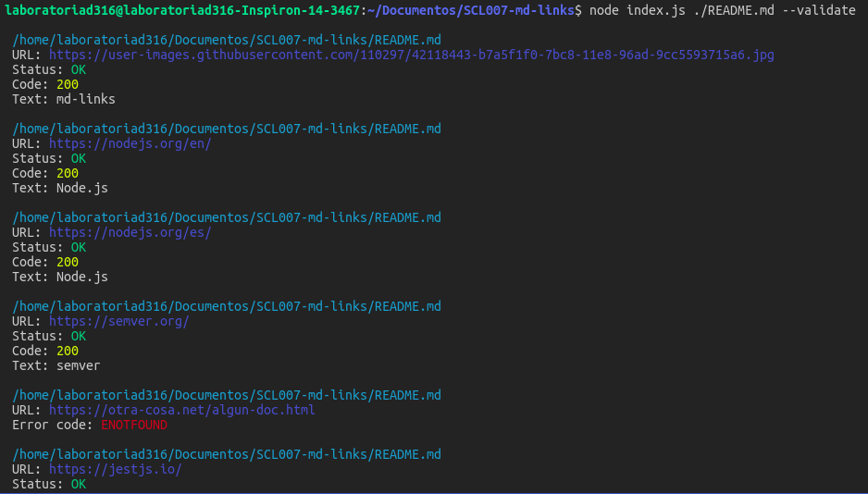Click the README.md path above the otra-cosa.net URL
The image size is (868, 494).
click(227, 395)
